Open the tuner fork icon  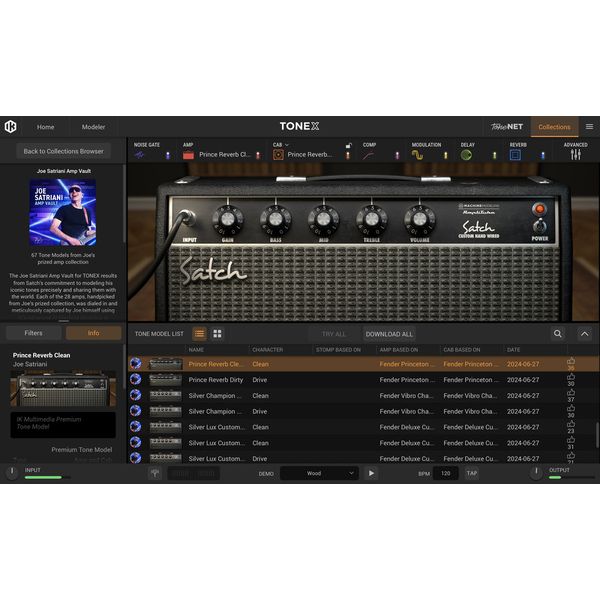(x=155, y=473)
